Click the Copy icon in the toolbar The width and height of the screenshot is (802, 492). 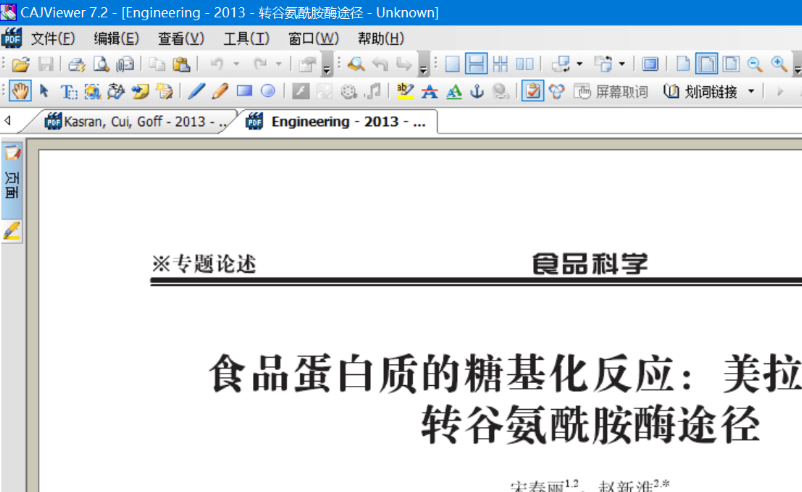pos(157,64)
